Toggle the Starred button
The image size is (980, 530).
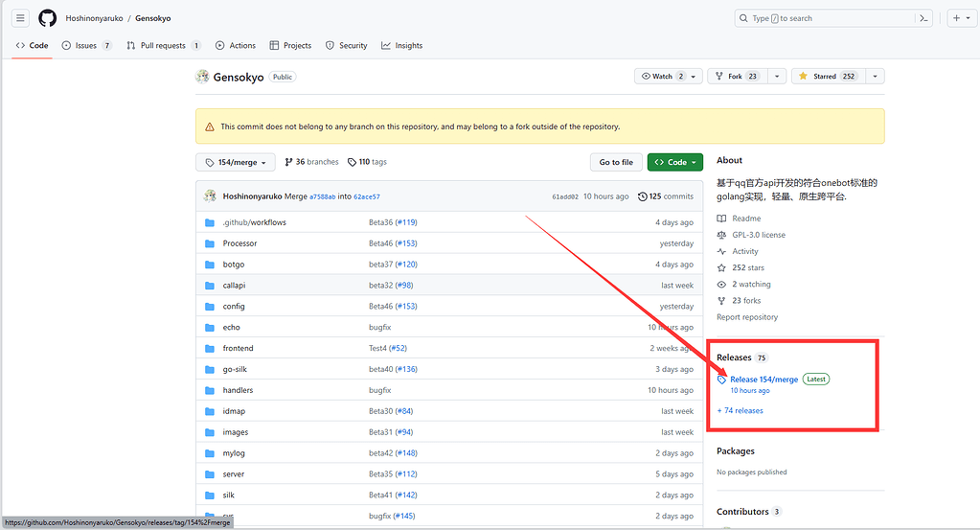tap(825, 77)
